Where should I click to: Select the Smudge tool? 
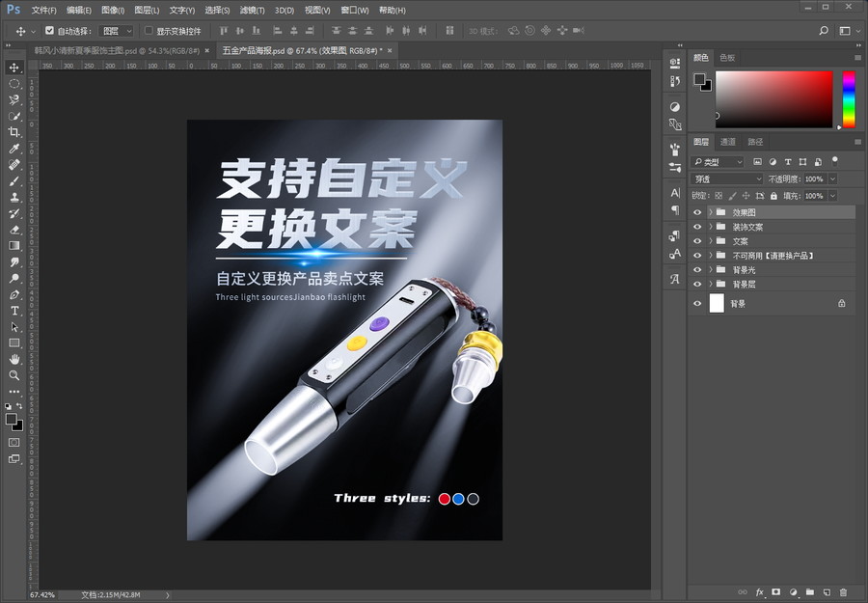coord(14,261)
